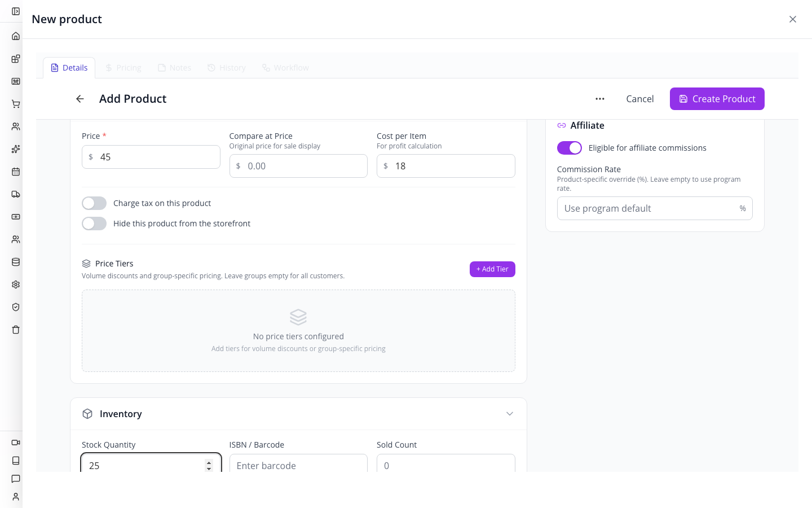Screen dimensions: 812x508
Task: Open the chat message icon in sidebar
Action: 16,479
